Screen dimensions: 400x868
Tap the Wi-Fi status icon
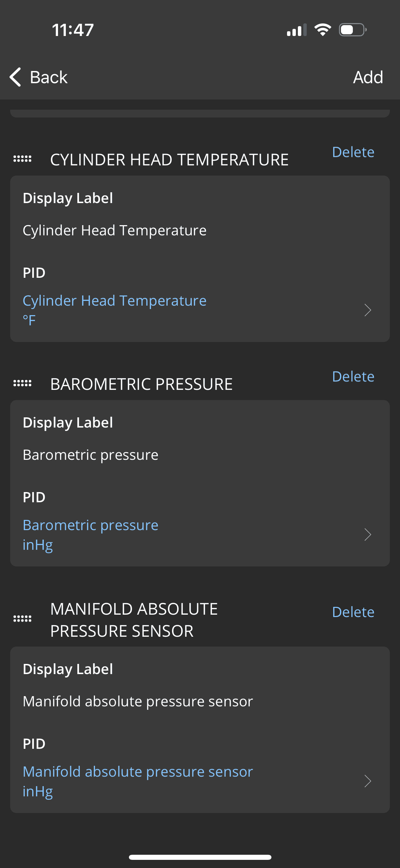click(x=323, y=30)
